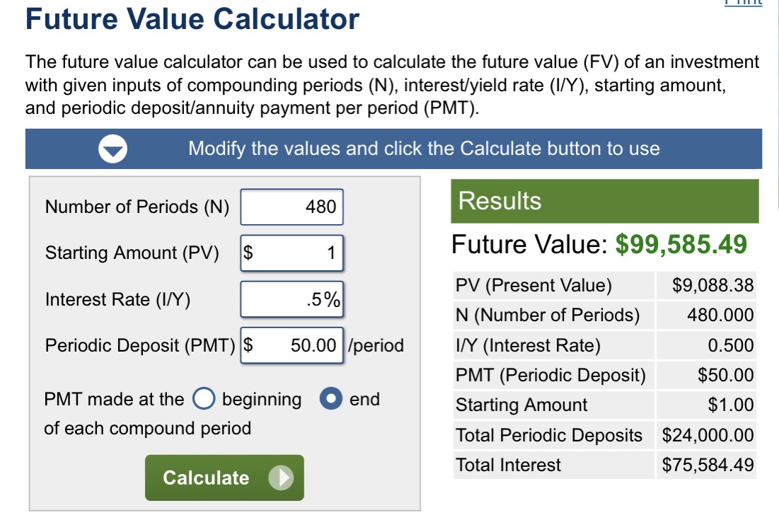779x532 pixels.
Task: Select the beginning radio button
Action: pos(204,400)
